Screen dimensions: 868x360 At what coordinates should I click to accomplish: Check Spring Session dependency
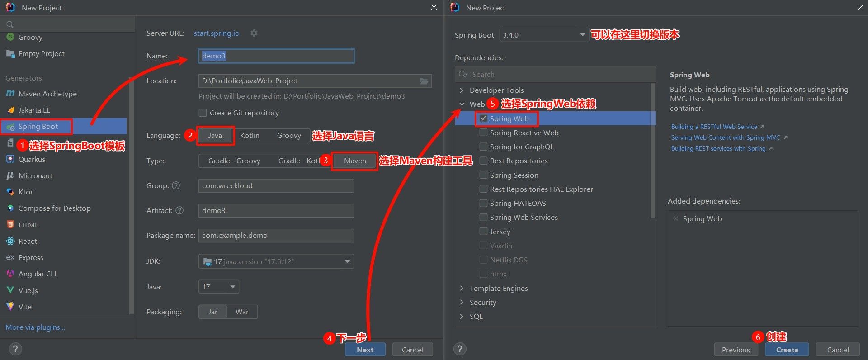pyautogui.click(x=483, y=175)
